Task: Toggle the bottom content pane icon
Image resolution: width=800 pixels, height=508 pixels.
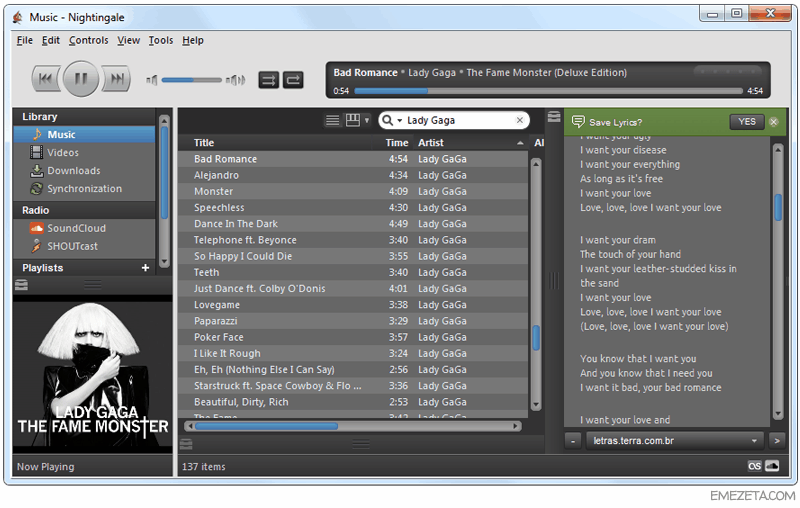Action: [186, 445]
